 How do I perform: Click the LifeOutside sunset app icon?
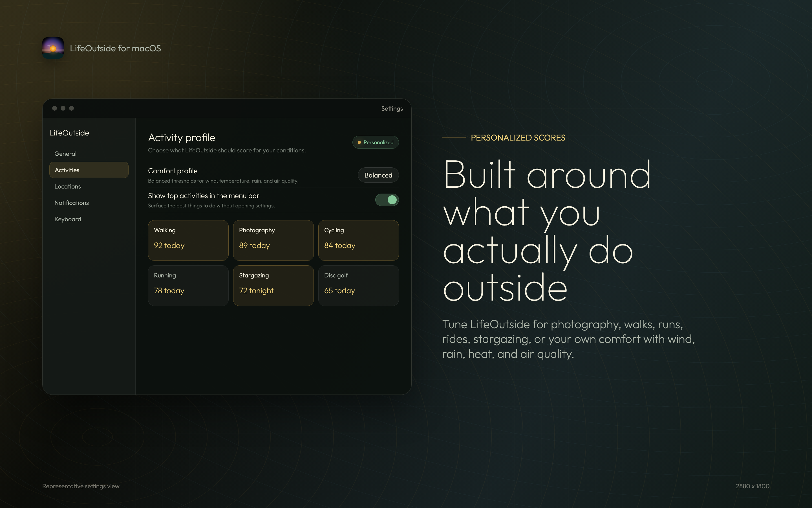tap(53, 48)
